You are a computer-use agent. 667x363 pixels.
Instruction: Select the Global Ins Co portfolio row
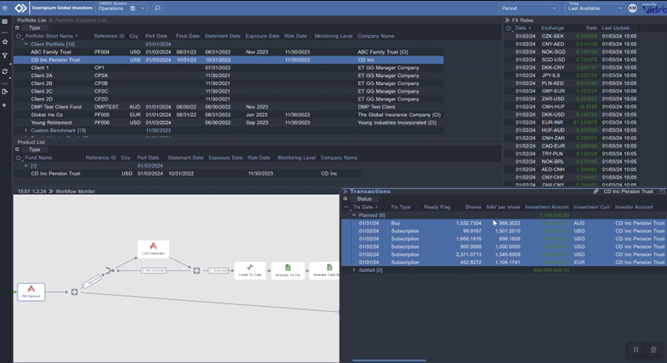(x=228, y=115)
